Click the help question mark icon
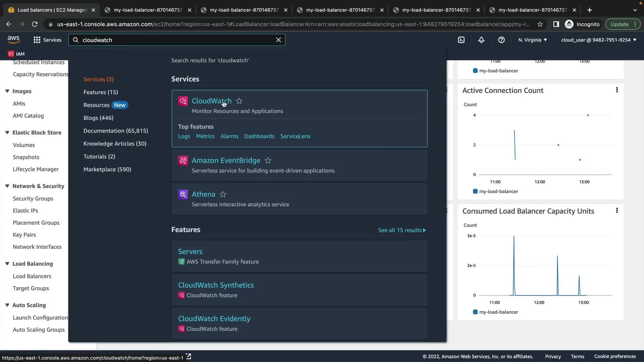The width and height of the screenshot is (644, 362). (501, 40)
